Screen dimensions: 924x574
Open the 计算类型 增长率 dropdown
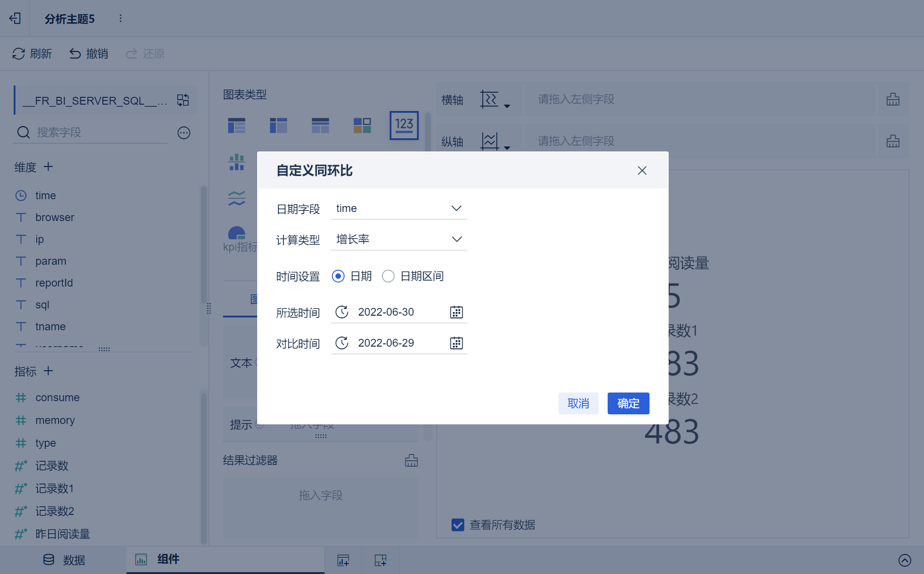point(399,239)
